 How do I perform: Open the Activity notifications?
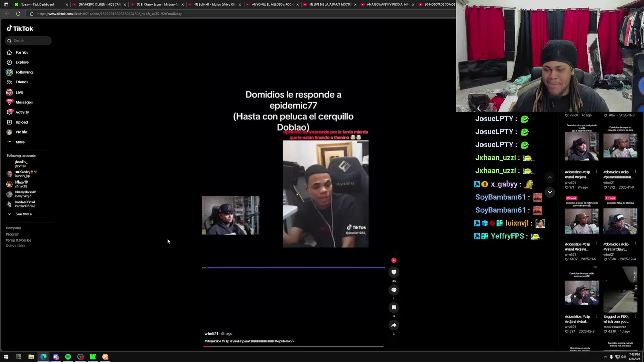point(22,112)
